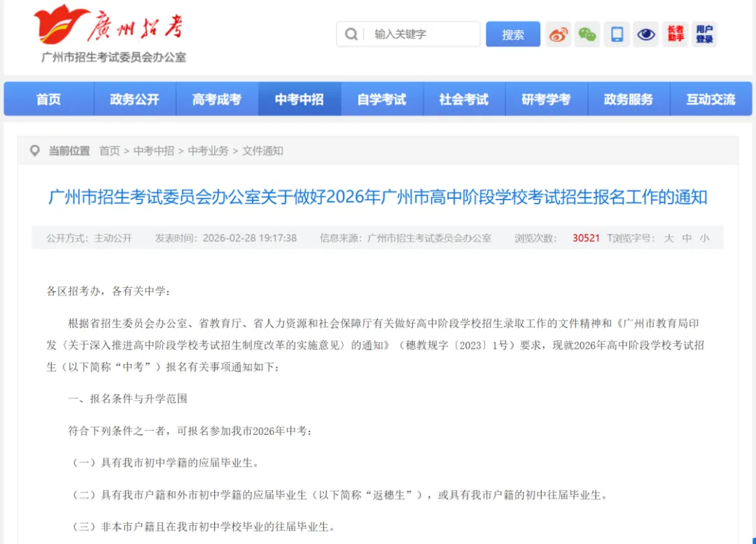
Task: Click the 首页 breadcrumb link
Action: click(108, 151)
